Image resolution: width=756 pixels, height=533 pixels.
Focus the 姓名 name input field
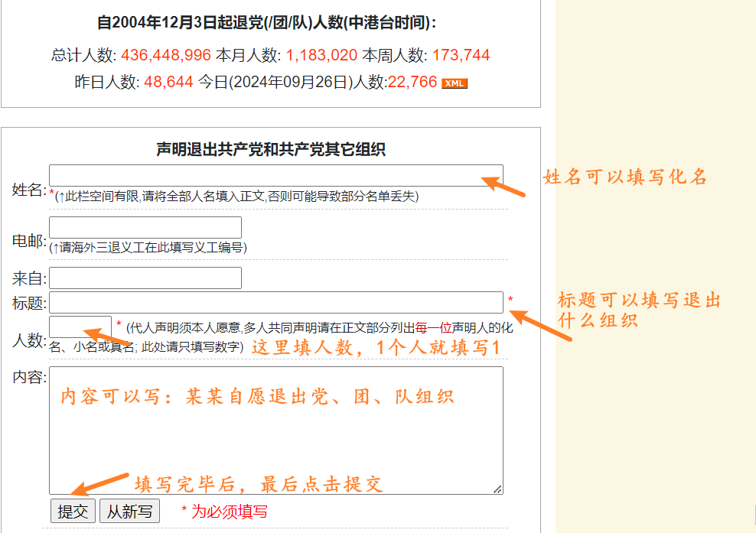click(x=275, y=175)
